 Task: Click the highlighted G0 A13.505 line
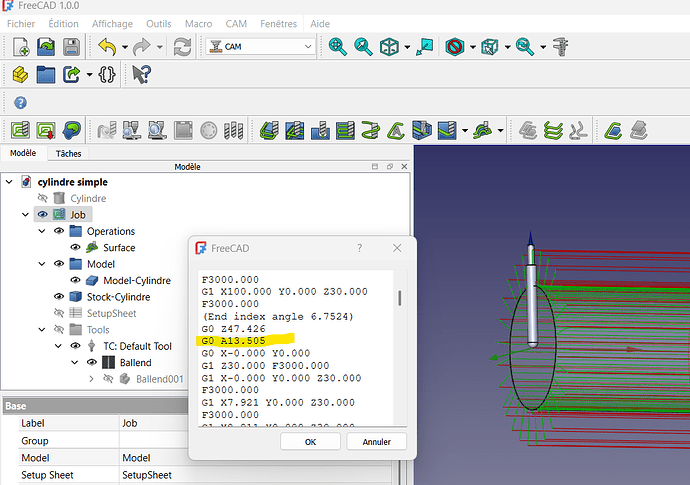[x=233, y=341]
